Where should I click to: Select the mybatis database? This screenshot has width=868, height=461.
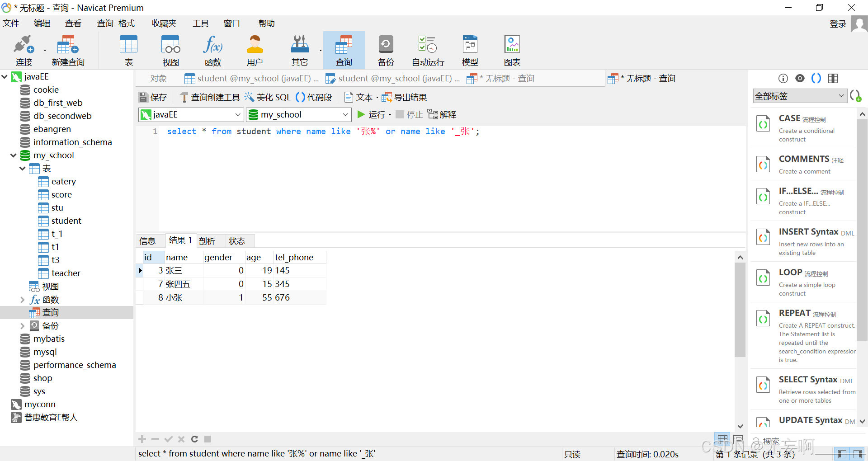tap(49, 339)
